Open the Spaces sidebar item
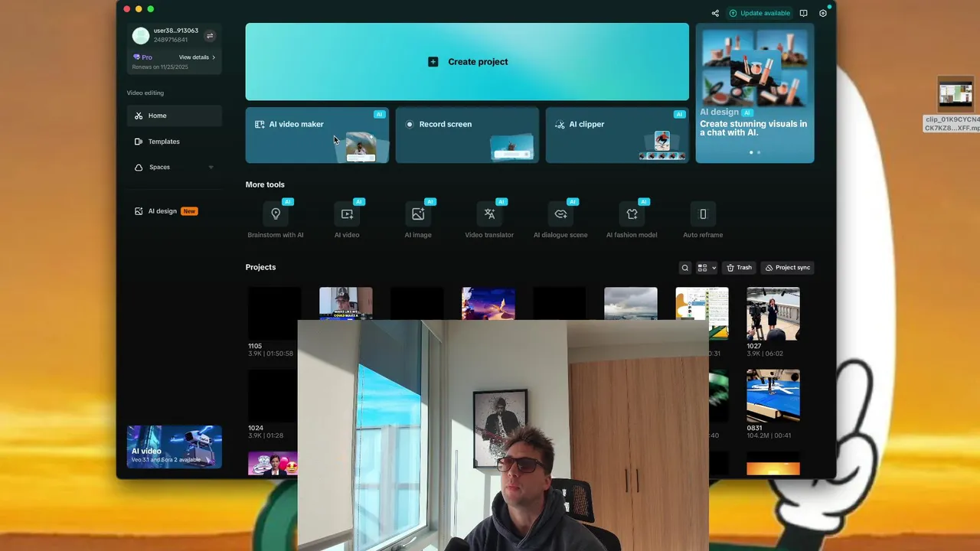The image size is (980, 551). [x=175, y=167]
